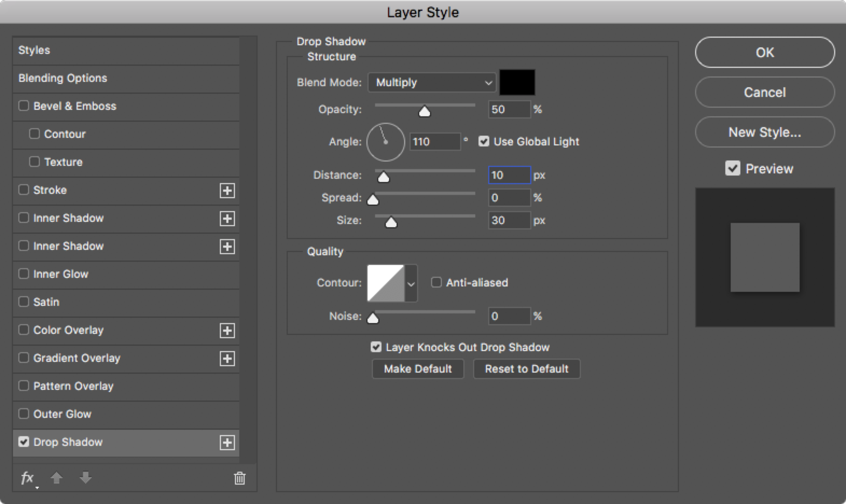
Task: Click the New Style... button
Action: pos(765,132)
